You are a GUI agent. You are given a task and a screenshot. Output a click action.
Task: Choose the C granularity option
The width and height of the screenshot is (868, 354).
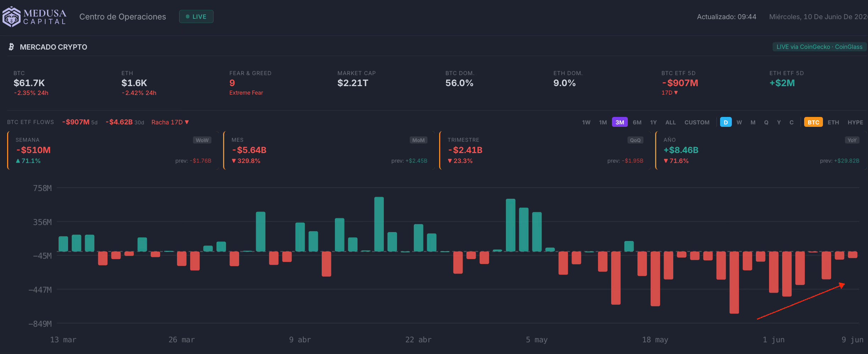pyautogui.click(x=791, y=122)
